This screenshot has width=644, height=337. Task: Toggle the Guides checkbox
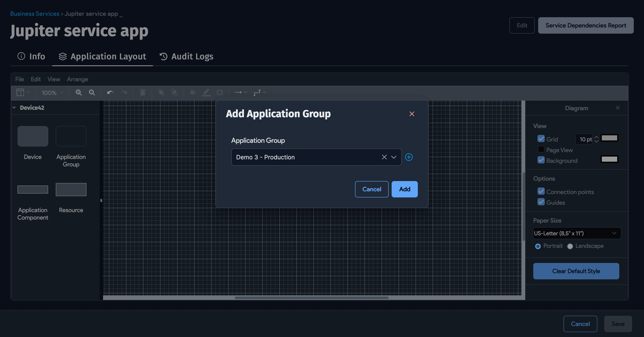[541, 202]
